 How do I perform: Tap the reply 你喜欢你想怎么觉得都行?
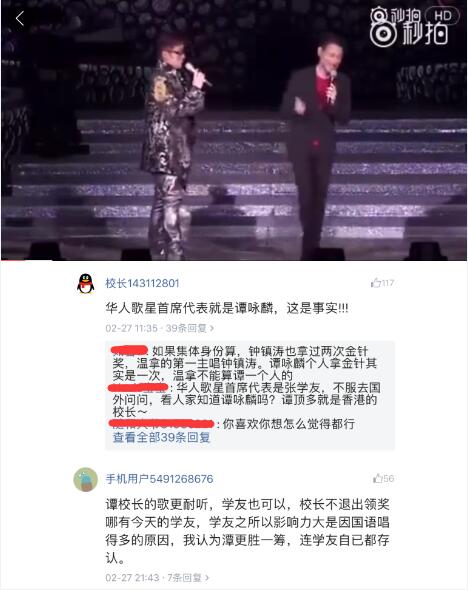(289, 424)
